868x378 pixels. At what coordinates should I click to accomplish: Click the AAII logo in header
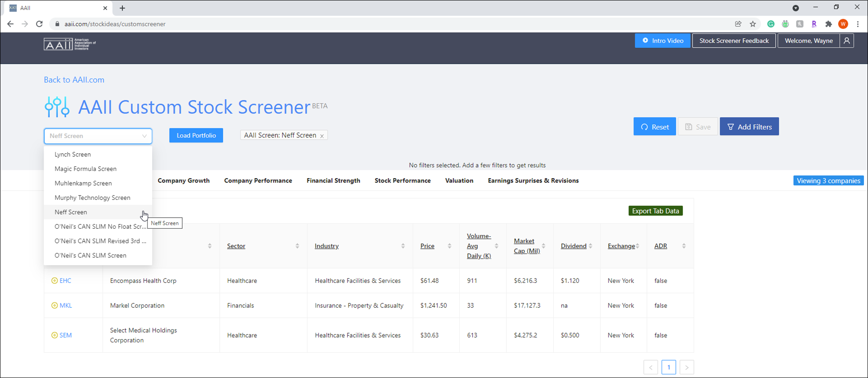pyautogui.click(x=70, y=44)
